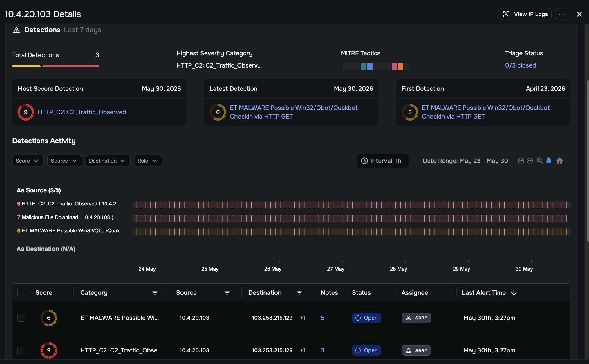Reset chart zoom with home icon
Screen dimensions: 589x364
[x=559, y=161]
